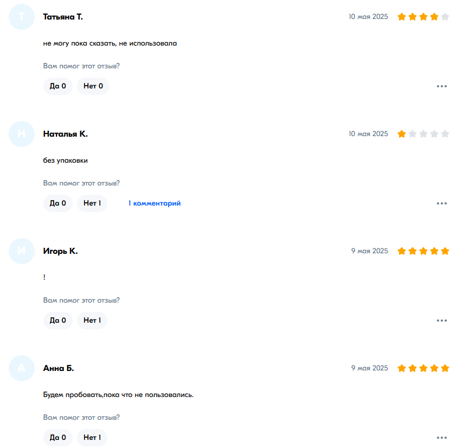Open Игорь К. reviewer name

click(x=60, y=251)
